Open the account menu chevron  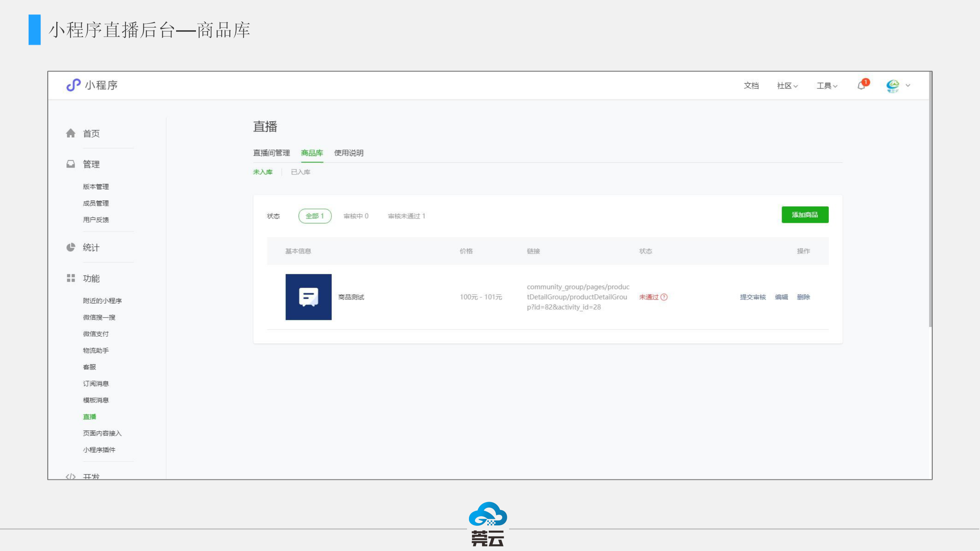(908, 85)
